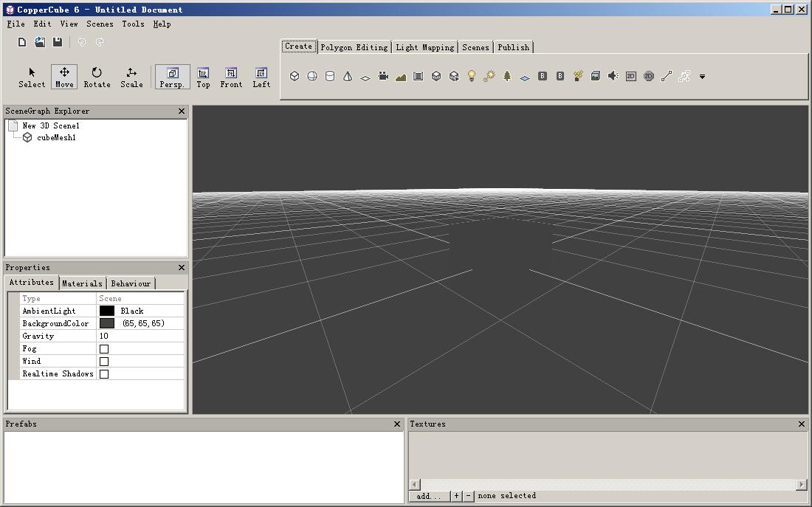The height and width of the screenshot is (507, 812).
Task: Open the Scenes menu in the menu bar
Action: pos(100,24)
